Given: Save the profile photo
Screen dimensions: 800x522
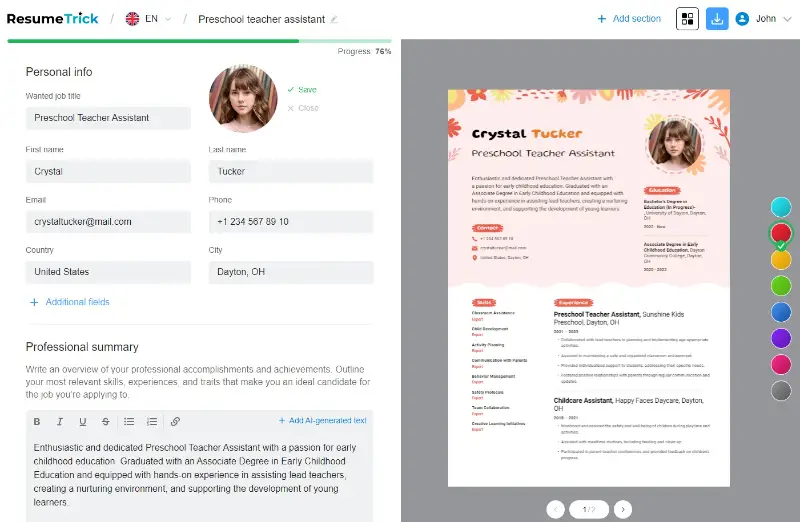Looking at the screenshot, I should tap(302, 90).
